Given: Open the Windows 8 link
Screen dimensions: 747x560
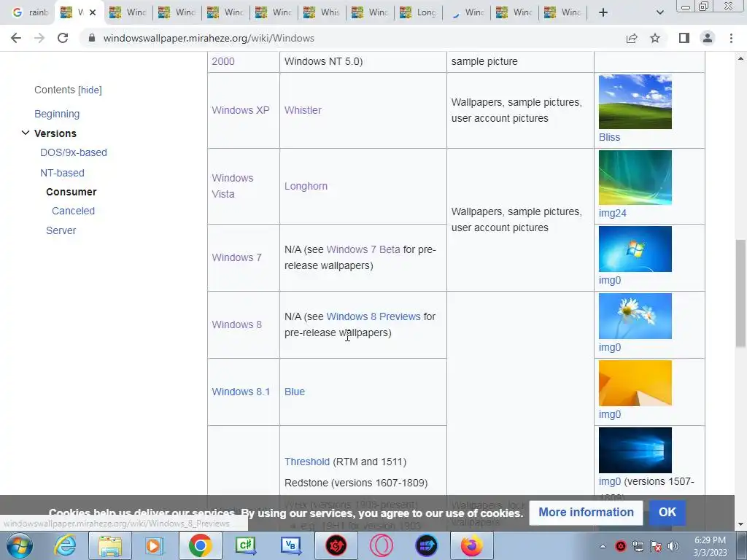Looking at the screenshot, I should click(x=237, y=324).
